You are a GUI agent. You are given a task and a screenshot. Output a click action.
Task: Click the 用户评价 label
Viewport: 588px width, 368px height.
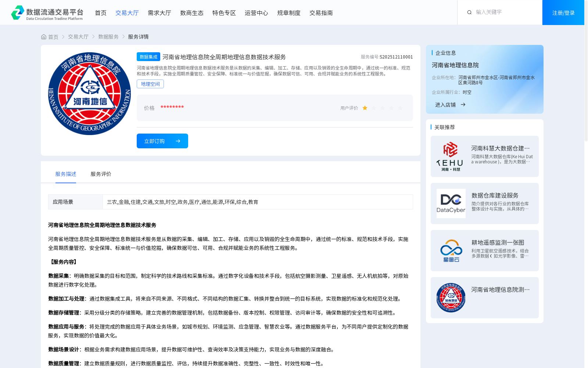click(x=349, y=108)
